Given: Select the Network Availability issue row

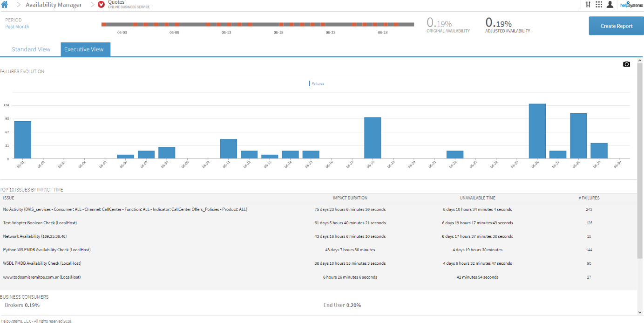Looking at the screenshot, I should point(318,236).
